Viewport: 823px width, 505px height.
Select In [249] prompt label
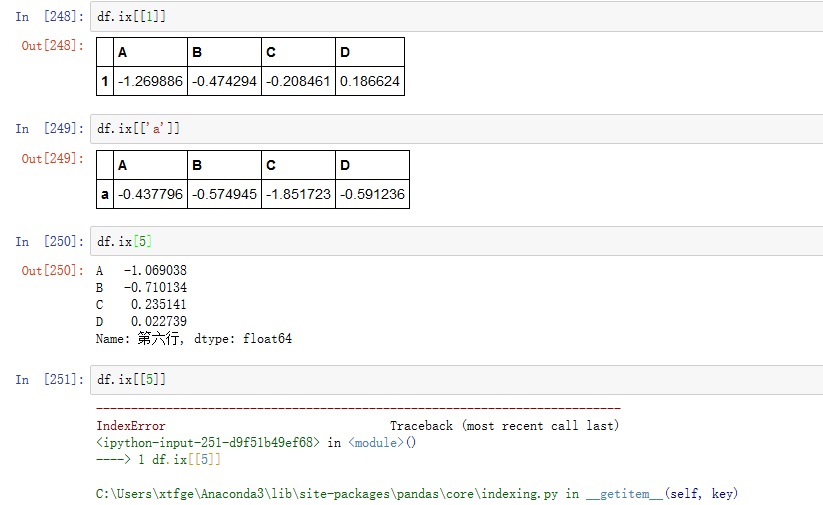(x=49, y=129)
